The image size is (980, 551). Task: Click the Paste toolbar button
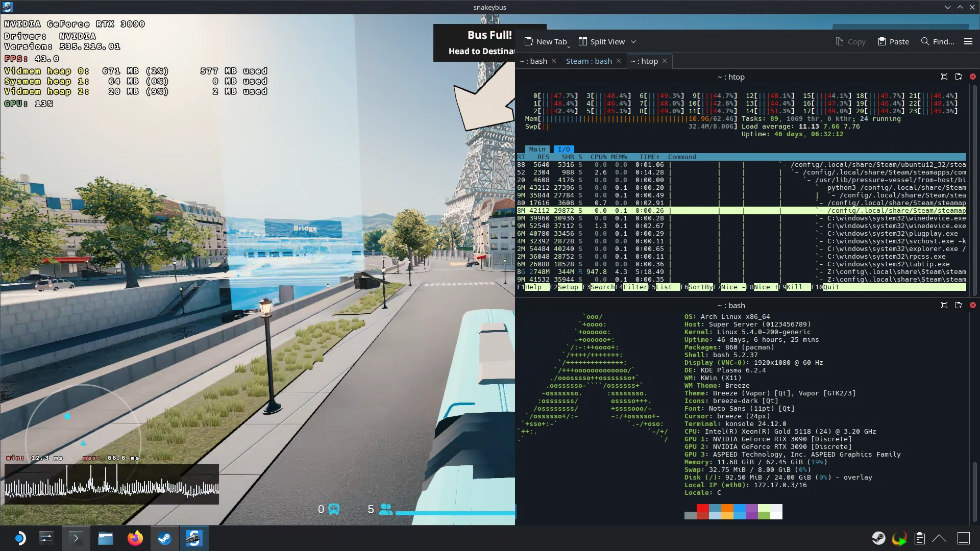pos(893,42)
